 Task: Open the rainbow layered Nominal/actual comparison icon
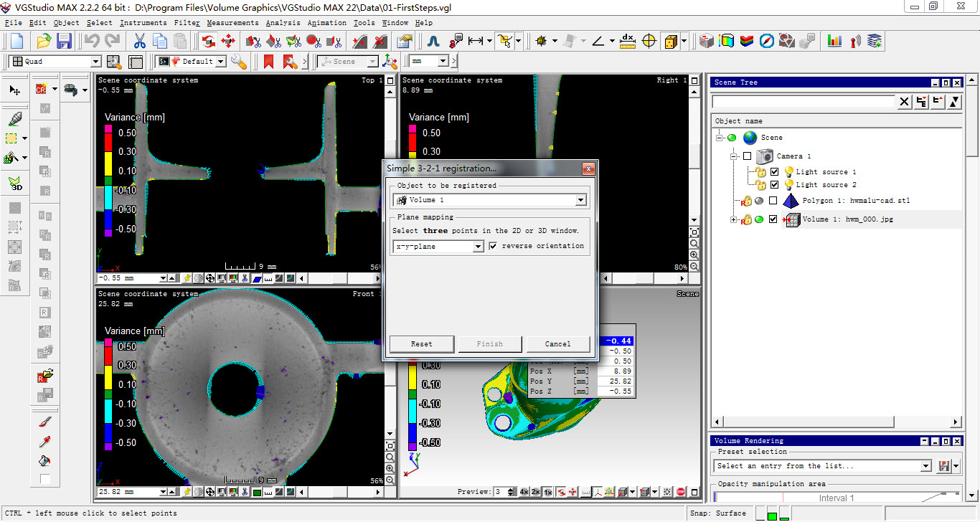tap(747, 41)
